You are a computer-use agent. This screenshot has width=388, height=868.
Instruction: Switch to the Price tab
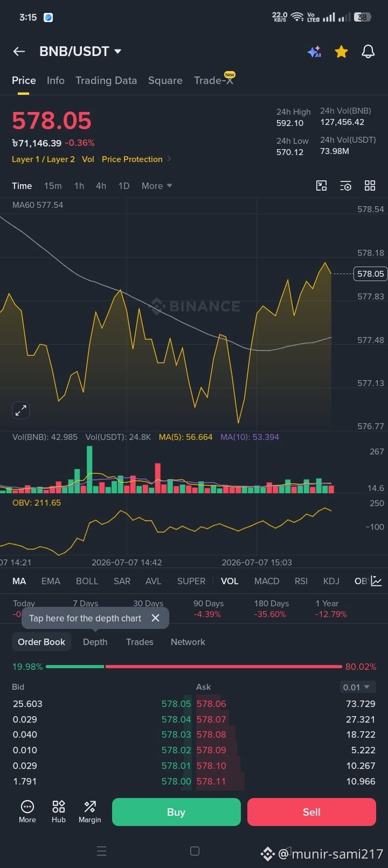[x=24, y=80]
